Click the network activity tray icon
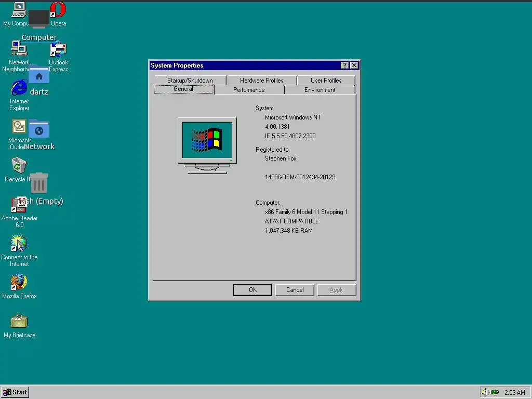This screenshot has height=399, width=532. 495,392
